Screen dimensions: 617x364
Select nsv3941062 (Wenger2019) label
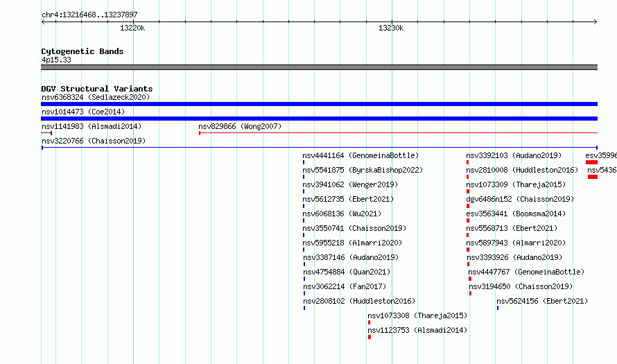pos(350,184)
